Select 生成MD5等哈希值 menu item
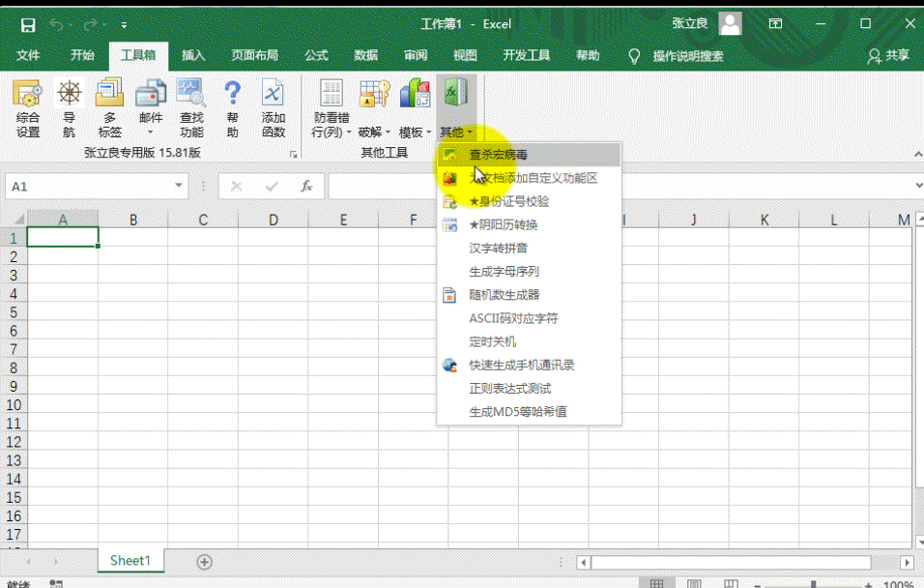Viewport: 924px width, 588px height. (517, 412)
